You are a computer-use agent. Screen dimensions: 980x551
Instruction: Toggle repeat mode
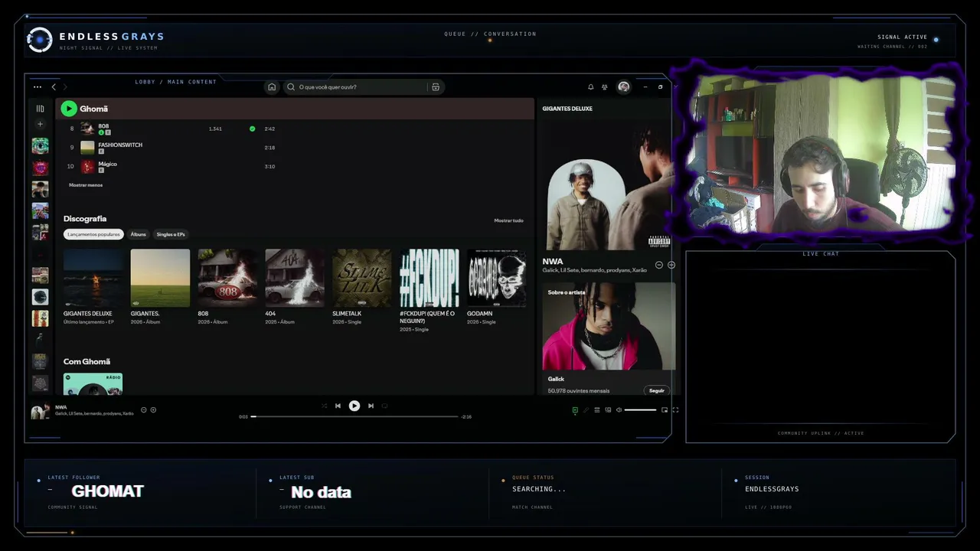(x=384, y=406)
